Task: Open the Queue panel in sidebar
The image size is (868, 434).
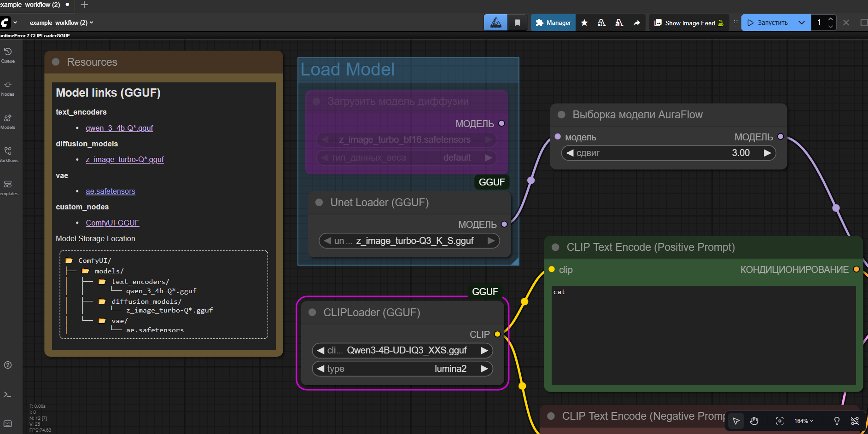Action: tap(8, 55)
